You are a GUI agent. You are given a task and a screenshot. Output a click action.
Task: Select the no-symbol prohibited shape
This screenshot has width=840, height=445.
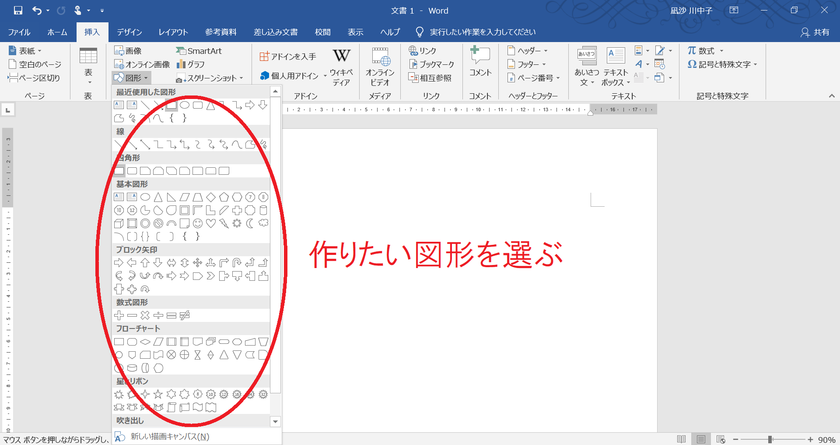tap(158, 223)
